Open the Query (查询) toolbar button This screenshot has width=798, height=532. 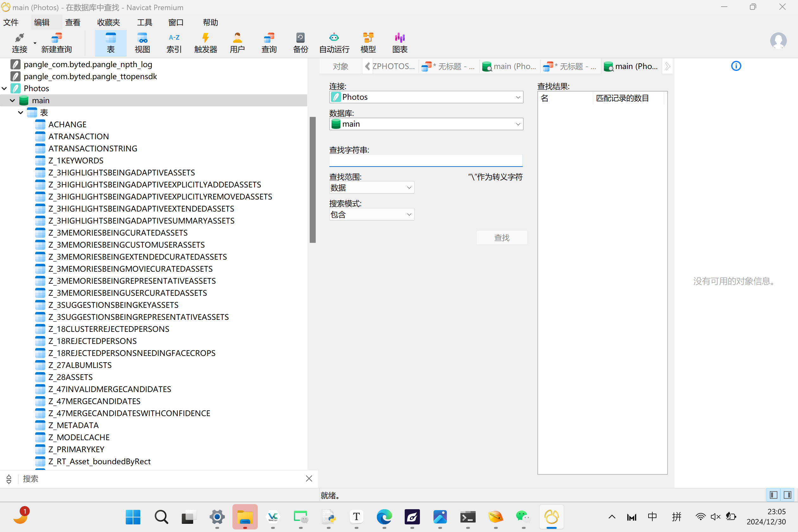click(x=269, y=43)
